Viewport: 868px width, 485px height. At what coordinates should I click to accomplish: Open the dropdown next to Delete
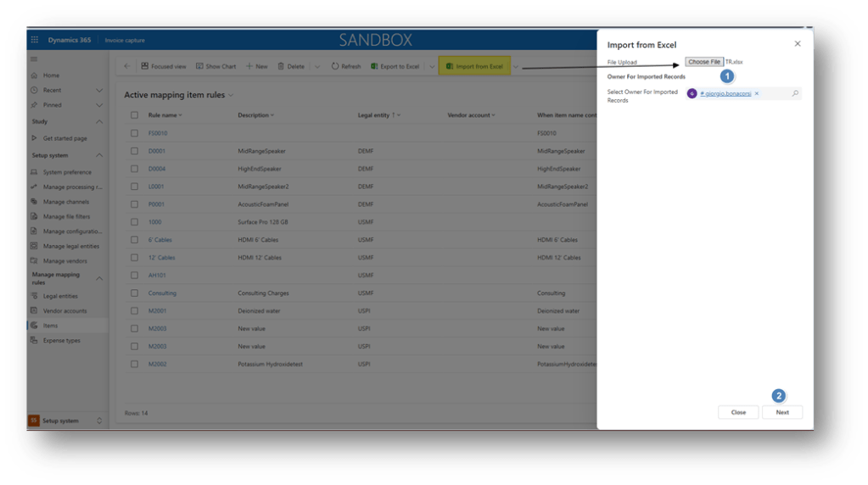click(317, 67)
